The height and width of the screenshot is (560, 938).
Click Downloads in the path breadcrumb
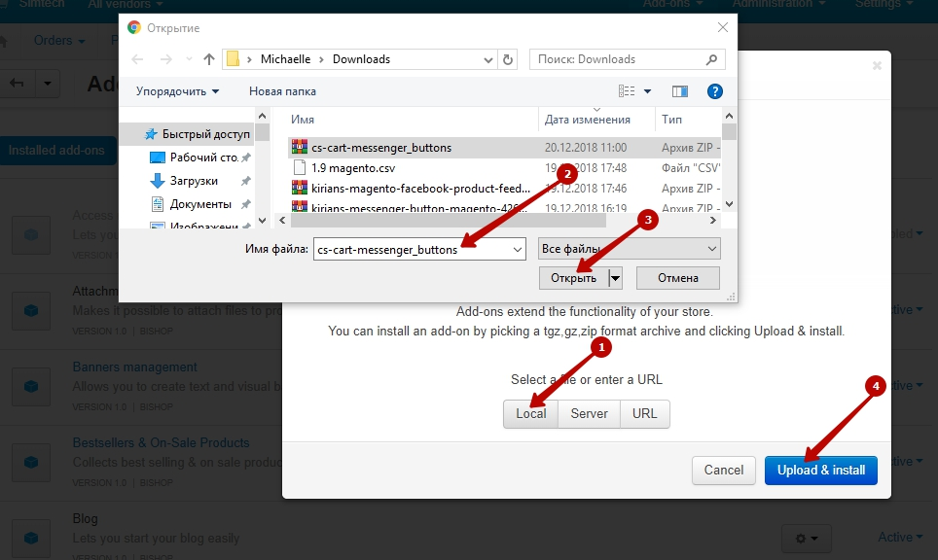click(361, 59)
